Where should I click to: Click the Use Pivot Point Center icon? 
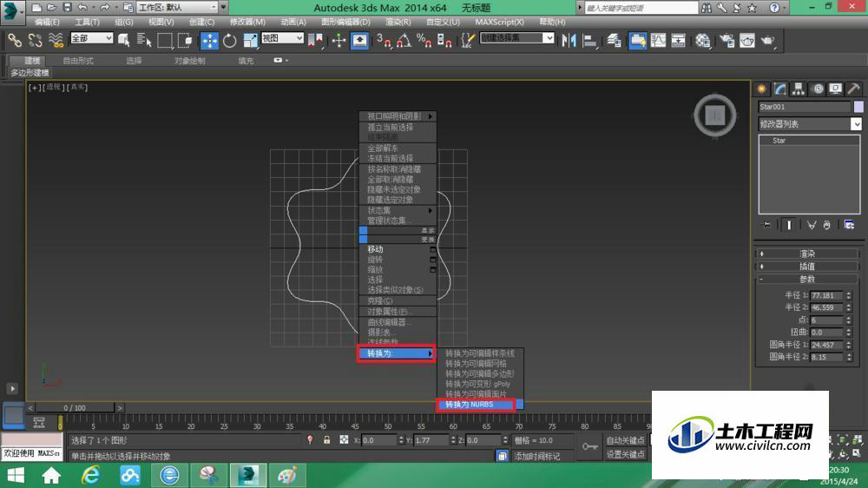point(316,41)
